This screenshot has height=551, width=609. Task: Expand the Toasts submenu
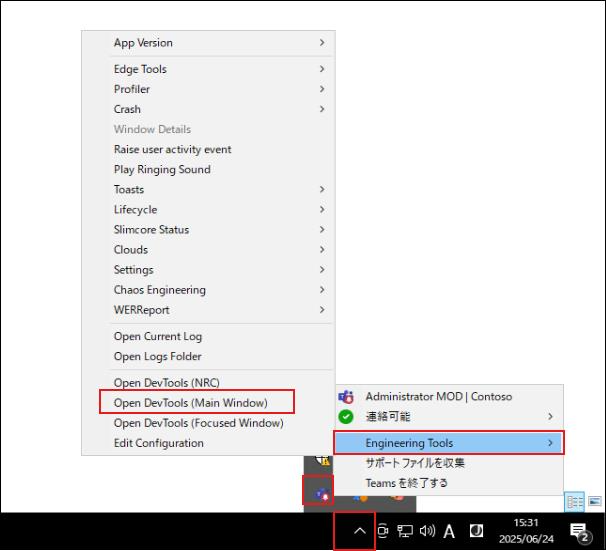pos(209,189)
